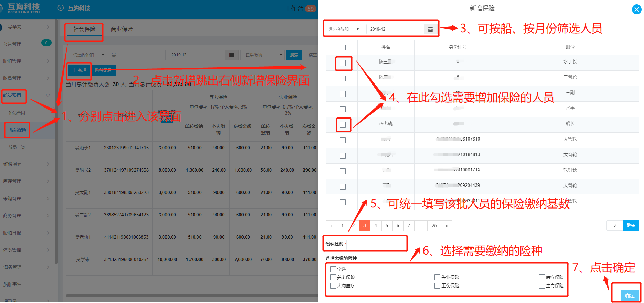Viewport: 644px width, 303px height.
Task: Check the box for 水手长 row
Action: click(x=343, y=63)
